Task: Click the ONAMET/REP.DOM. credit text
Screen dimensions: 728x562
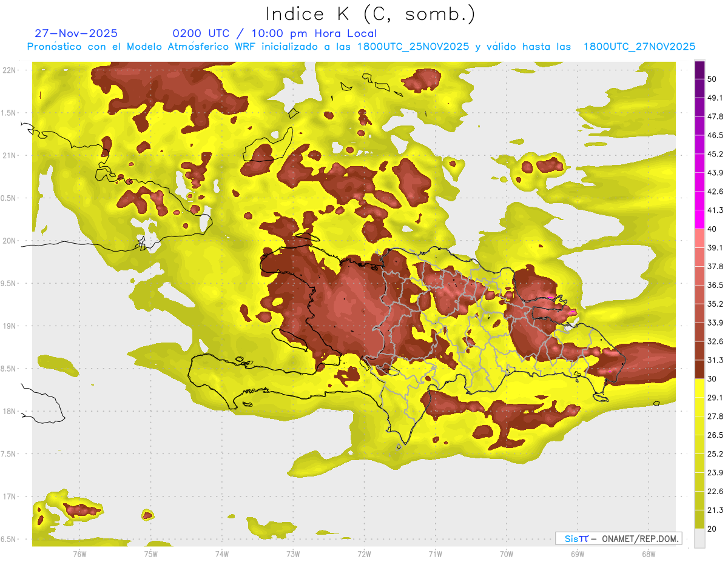Action: (639, 538)
